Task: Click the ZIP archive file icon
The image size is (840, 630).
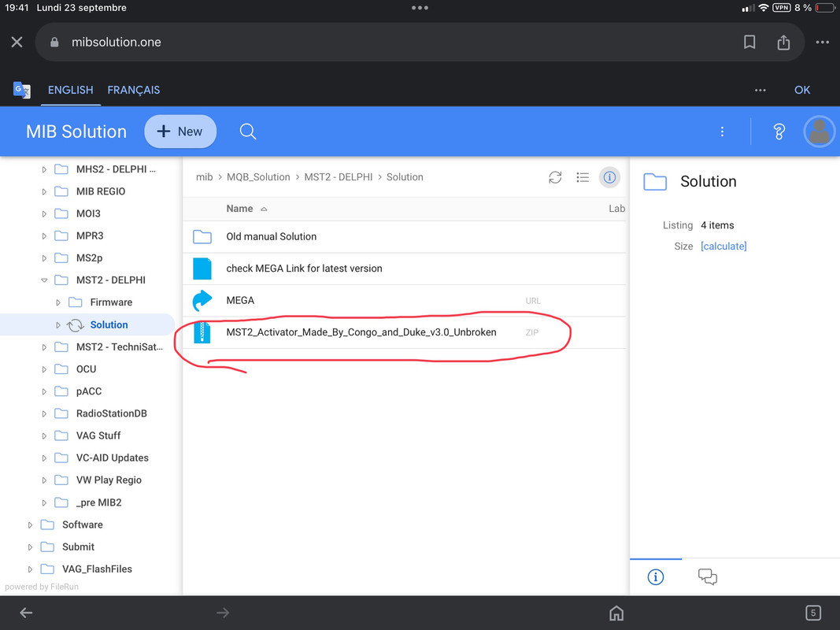Action: [202, 332]
